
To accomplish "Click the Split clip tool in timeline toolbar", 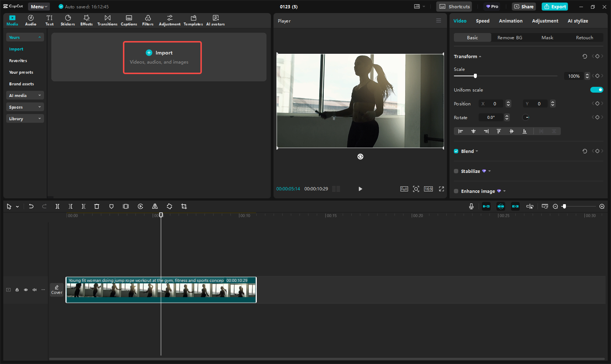I will (x=57, y=206).
